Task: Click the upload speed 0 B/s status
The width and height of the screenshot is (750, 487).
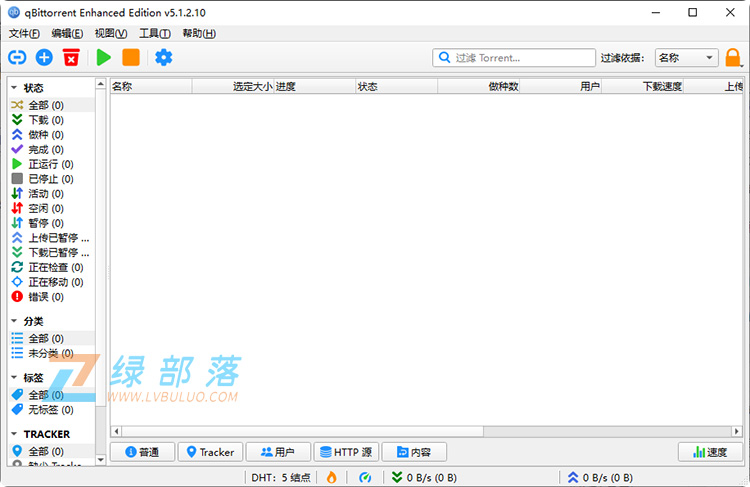Action: click(600, 477)
